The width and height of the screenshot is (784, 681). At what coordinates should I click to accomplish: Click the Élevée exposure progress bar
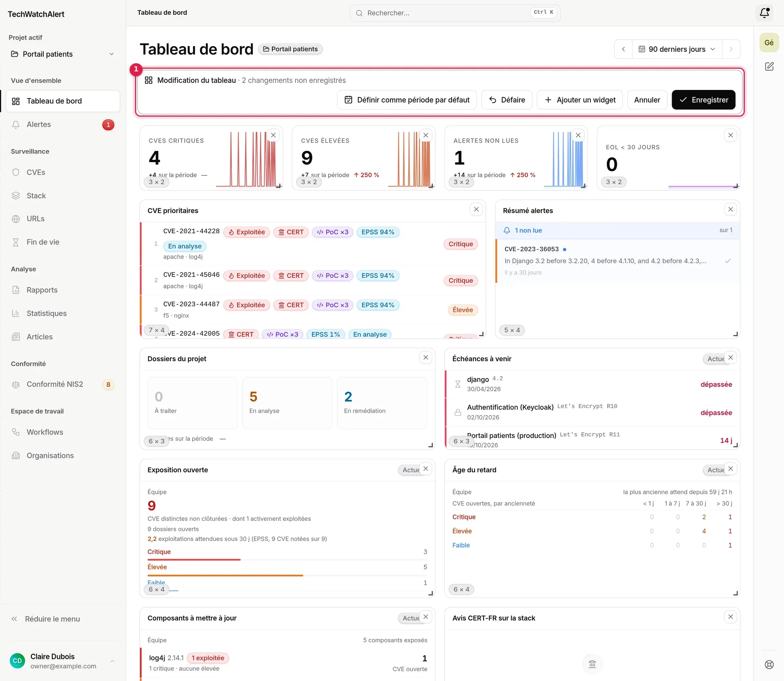click(287, 575)
